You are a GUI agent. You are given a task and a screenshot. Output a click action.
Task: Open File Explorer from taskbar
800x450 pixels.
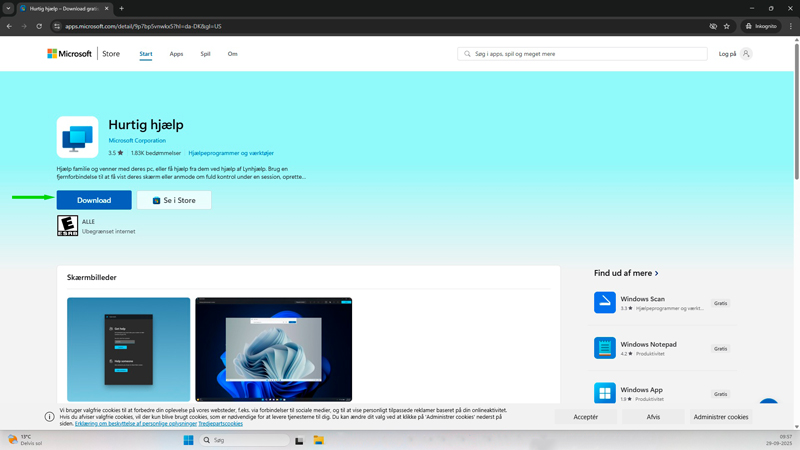pos(319,440)
